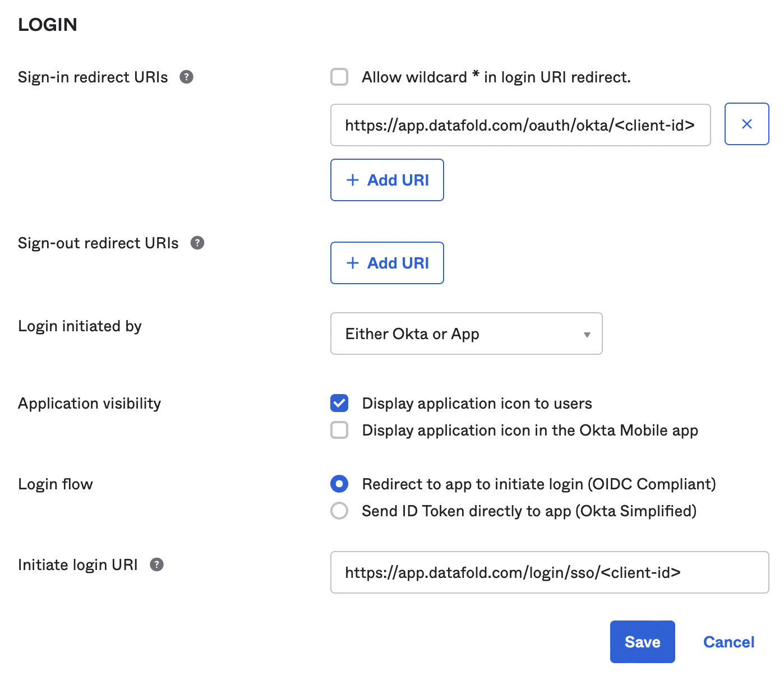Screen dimensions: 784x676
Task: Add URI under Sign-out redirect URIs
Action: click(x=387, y=263)
